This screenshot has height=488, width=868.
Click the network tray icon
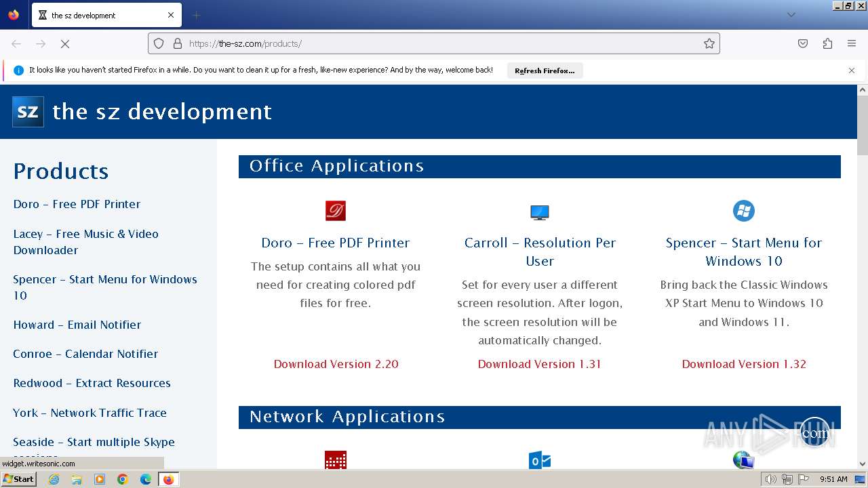tap(787, 479)
